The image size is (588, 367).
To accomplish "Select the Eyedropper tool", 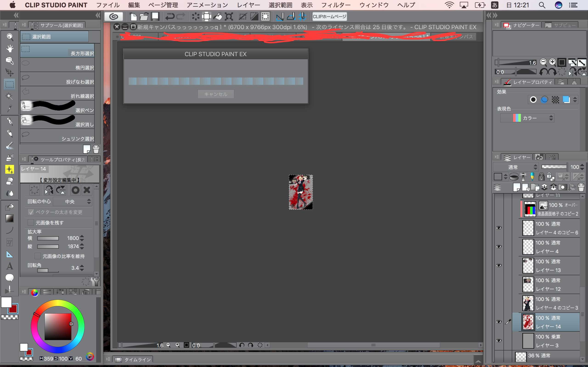I will [10, 108].
